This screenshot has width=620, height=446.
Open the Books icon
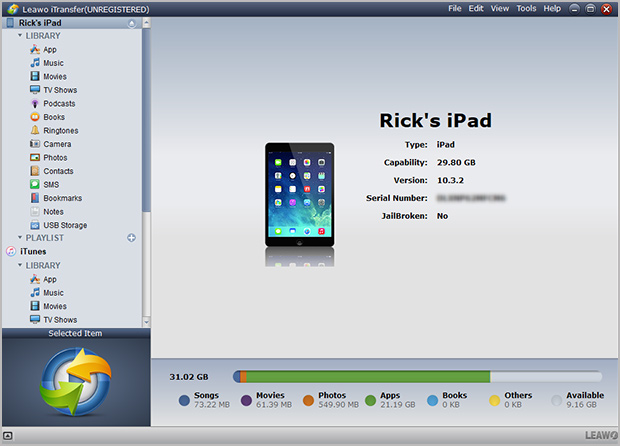[35, 117]
